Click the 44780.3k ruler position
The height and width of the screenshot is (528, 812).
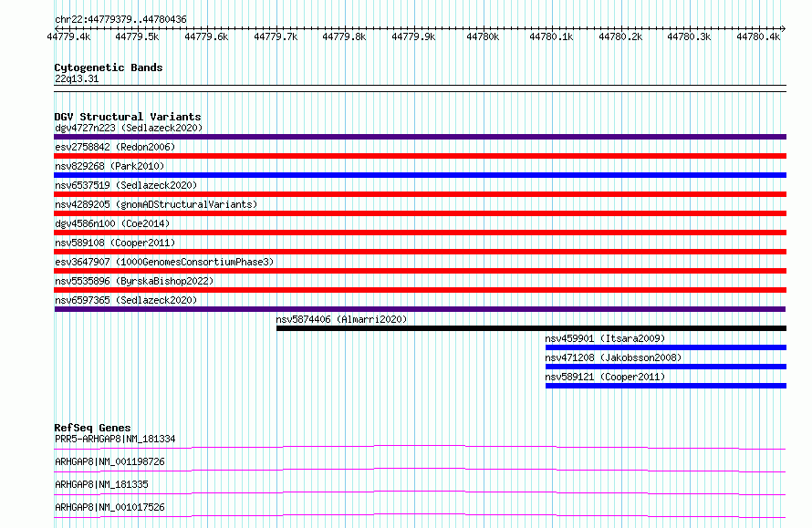click(689, 36)
